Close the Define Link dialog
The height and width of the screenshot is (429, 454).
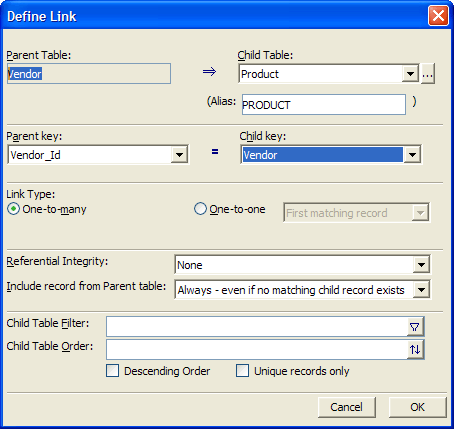tap(438, 16)
